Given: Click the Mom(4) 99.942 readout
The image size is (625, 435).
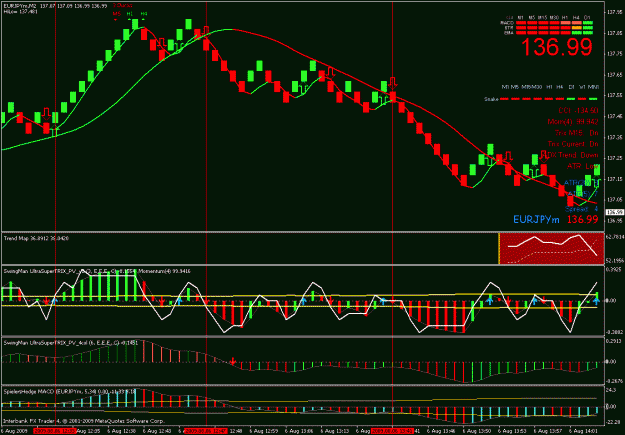Looking at the screenshot, I should [x=573, y=121].
